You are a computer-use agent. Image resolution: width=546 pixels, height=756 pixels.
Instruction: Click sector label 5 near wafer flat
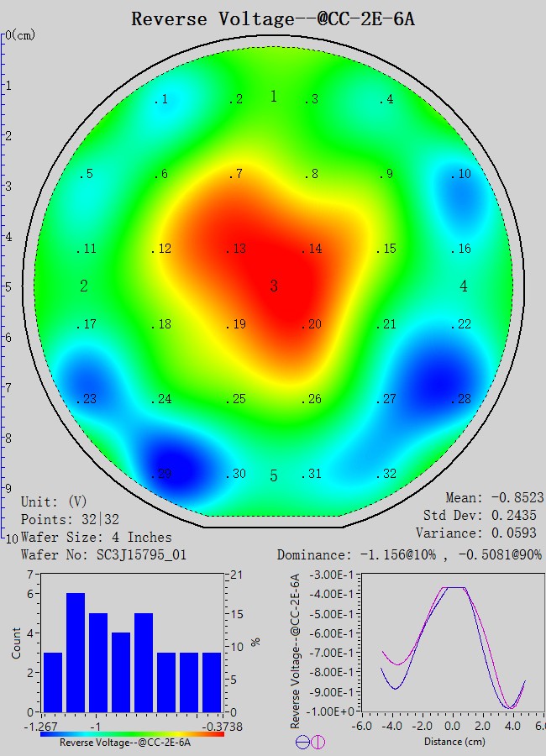[274, 476]
